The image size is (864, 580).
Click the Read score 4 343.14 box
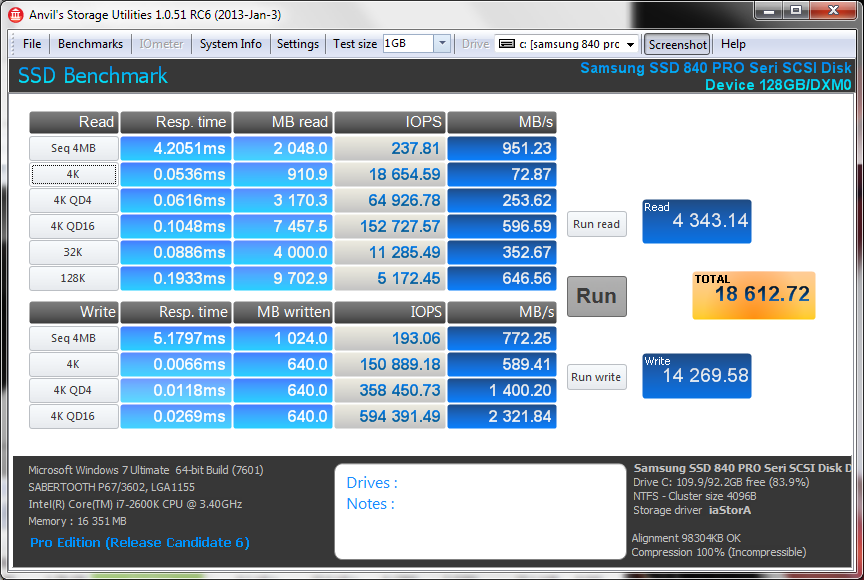pyautogui.click(x=696, y=221)
